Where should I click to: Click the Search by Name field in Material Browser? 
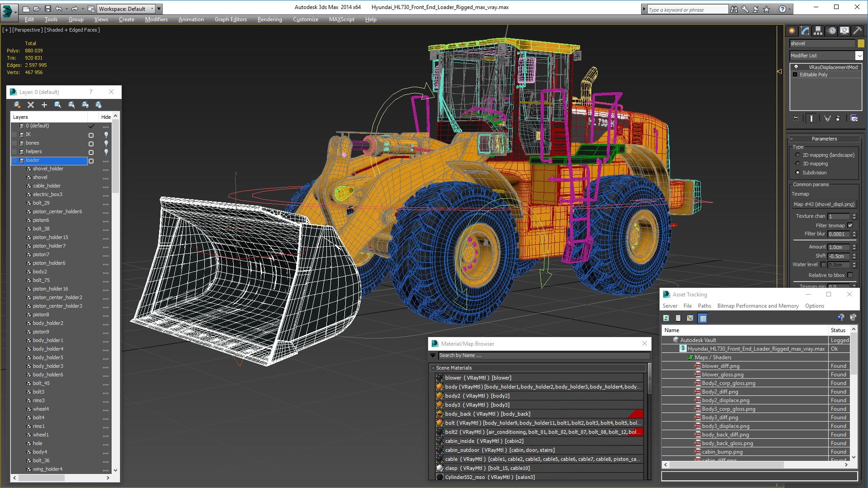point(544,356)
